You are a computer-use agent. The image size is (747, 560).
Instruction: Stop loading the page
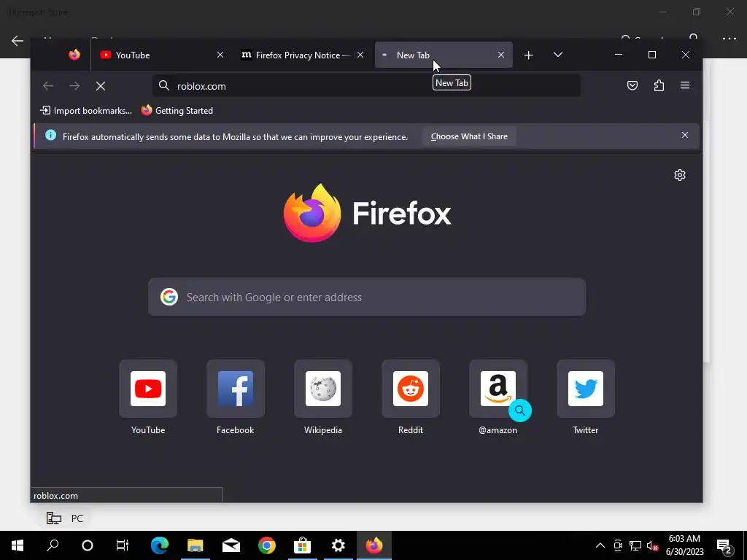click(101, 86)
